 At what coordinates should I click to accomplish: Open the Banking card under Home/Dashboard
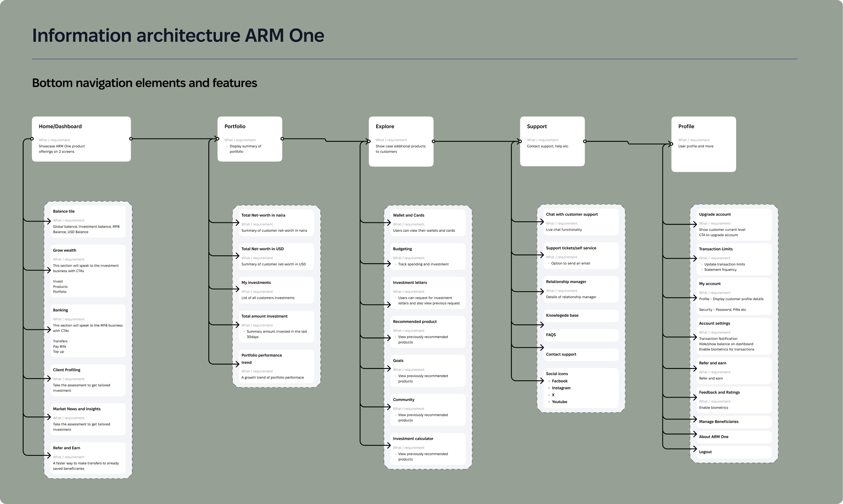point(88,329)
